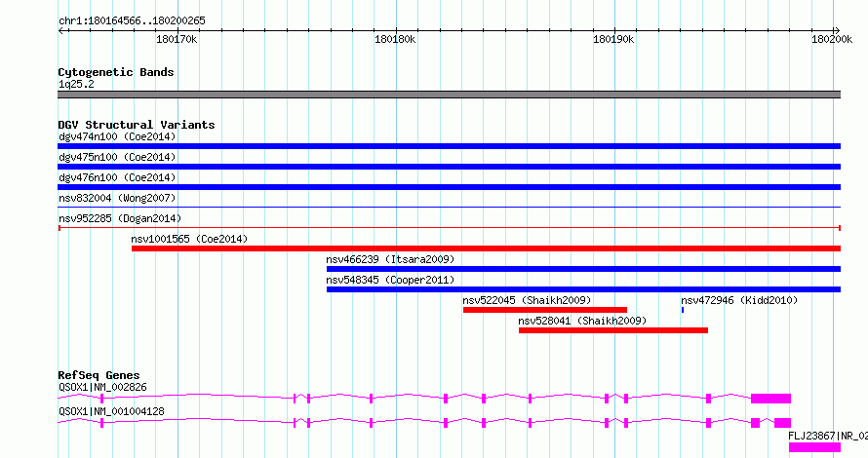This screenshot has width=868, height=458.
Task: Select the nsv466239 blue variant bar
Action: pyautogui.click(x=583, y=269)
